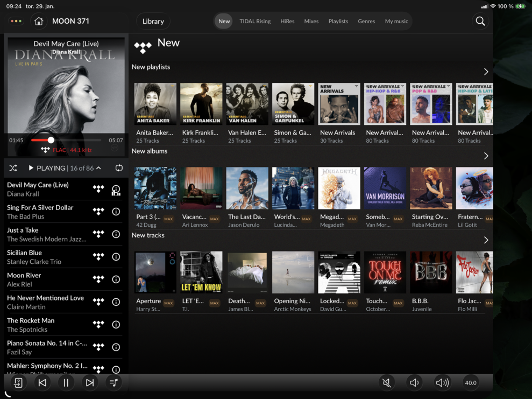Open the Library menu
The height and width of the screenshot is (399, 532).
click(x=153, y=21)
